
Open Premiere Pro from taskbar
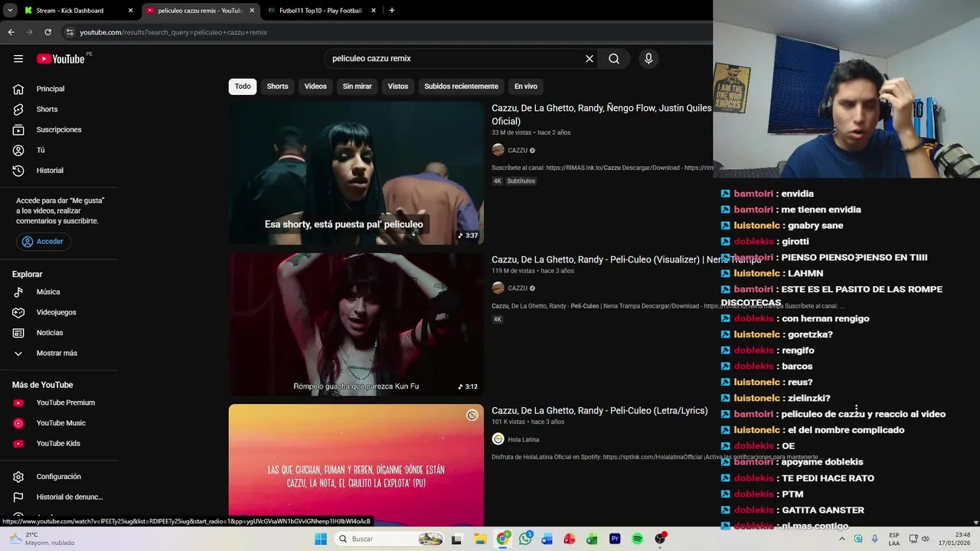point(615,539)
